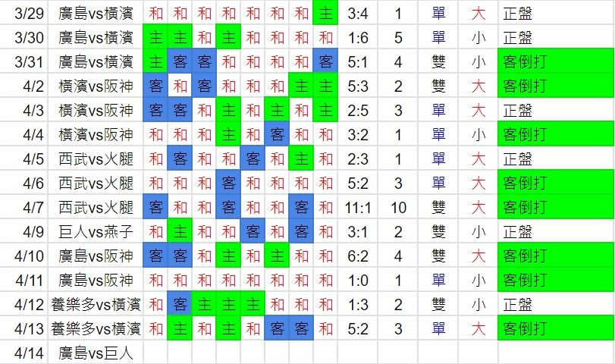Image resolution: width=615 pixels, height=364 pixels.
Task: Select 雙 in the 4/2 row
Action: coord(438,86)
